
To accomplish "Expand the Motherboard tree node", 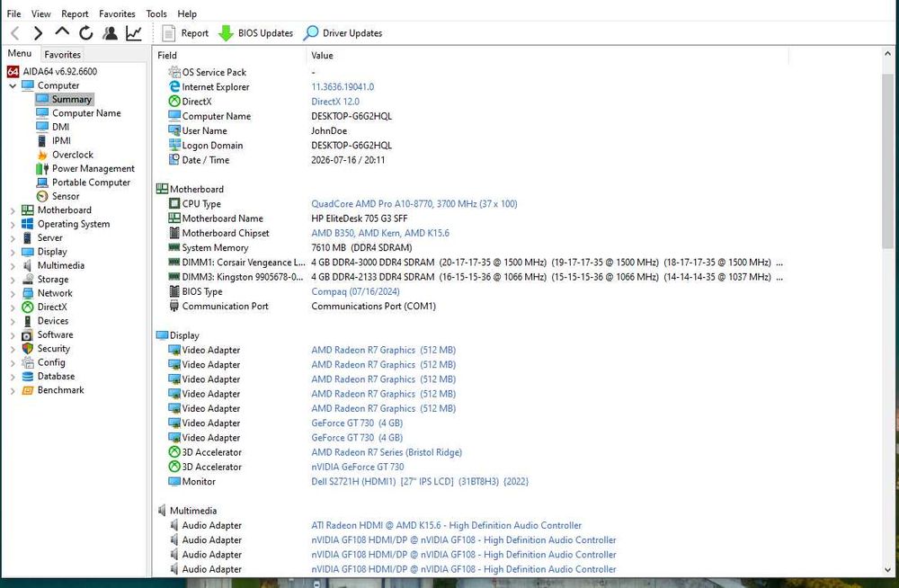I will 13,210.
